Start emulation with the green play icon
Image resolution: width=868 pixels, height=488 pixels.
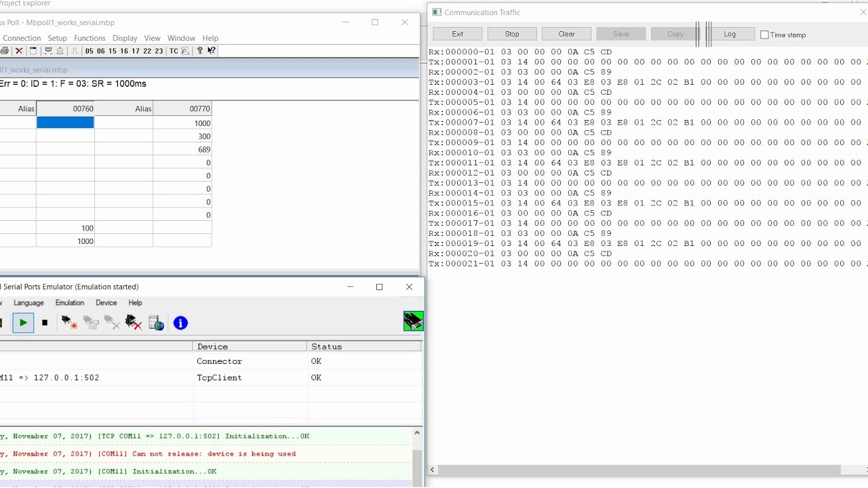click(23, 323)
